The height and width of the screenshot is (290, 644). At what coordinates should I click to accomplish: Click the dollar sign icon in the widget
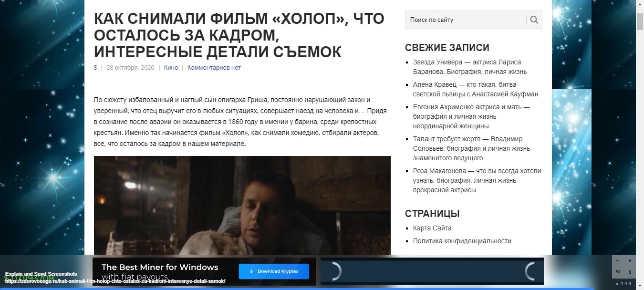pos(630,272)
